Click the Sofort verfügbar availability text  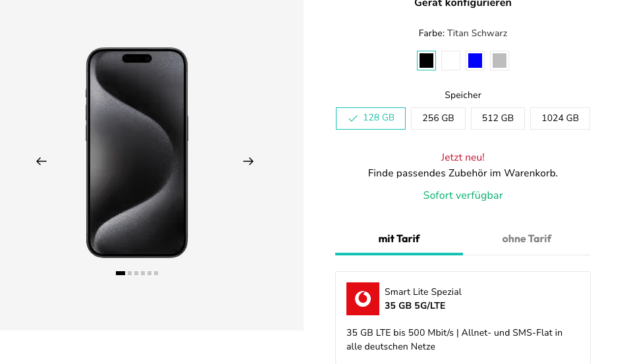click(463, 195)
